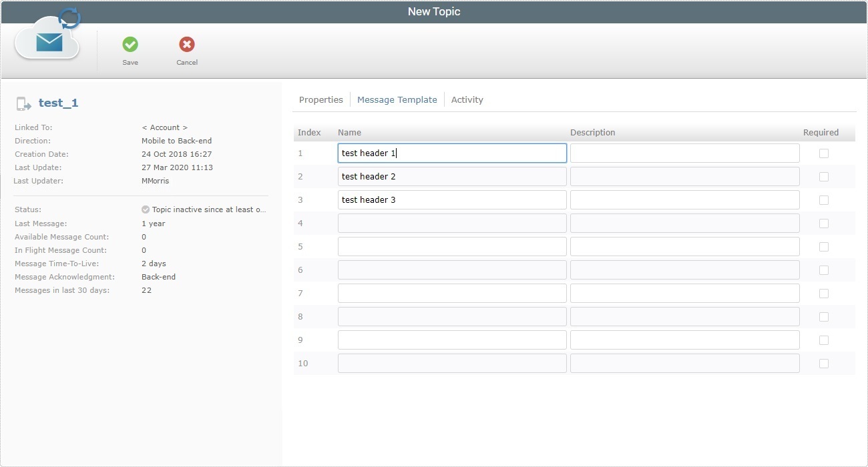Click the Description field for test header 1
Viewport: 868px width, 467px height.
click(684, 153)
